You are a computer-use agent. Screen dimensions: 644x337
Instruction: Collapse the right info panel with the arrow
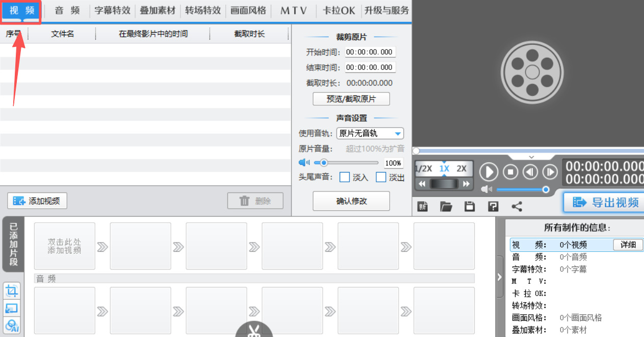[x=499, y=277]
